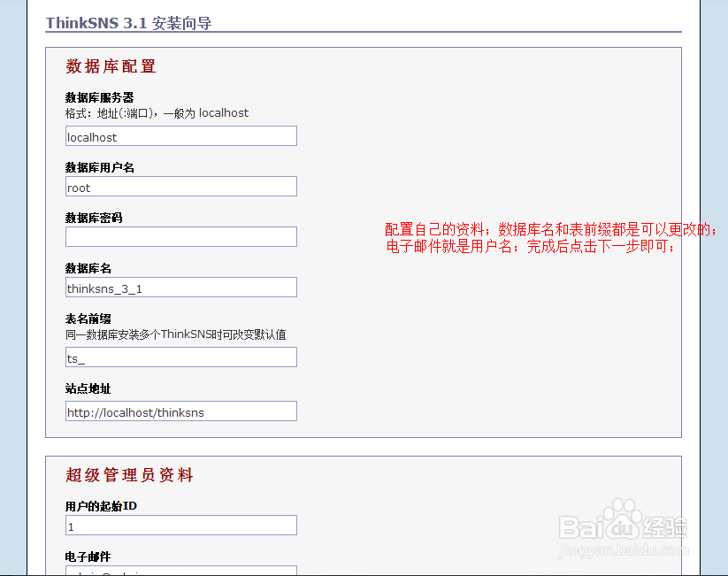The height and width of the screenshot is (576, 728).
Task: Click the localhost database server input field
Action: (x=180, y=135)
